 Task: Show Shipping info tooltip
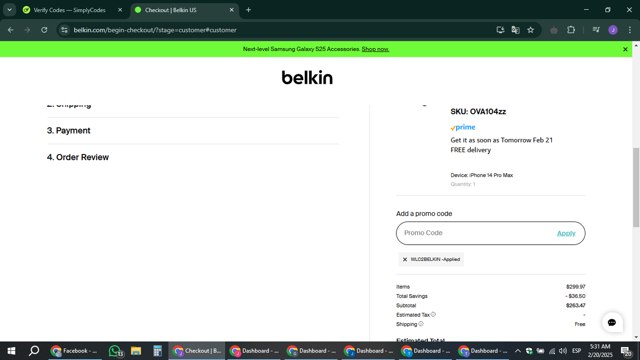421,324
